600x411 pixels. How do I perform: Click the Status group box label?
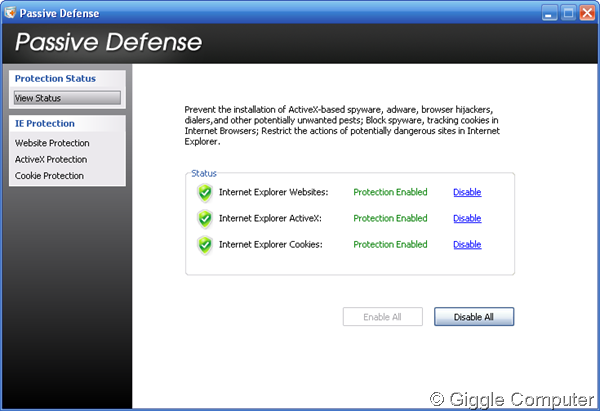(x=204, y=173)
